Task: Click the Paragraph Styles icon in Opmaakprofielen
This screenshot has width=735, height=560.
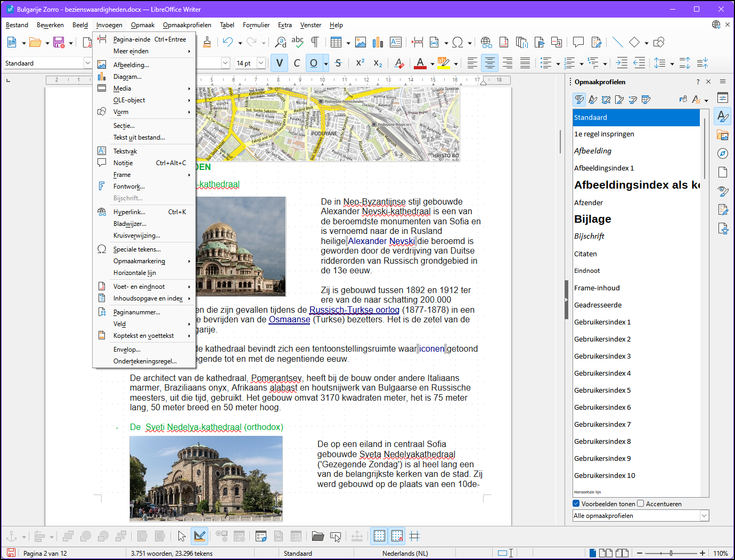Action: coord(579,100)
